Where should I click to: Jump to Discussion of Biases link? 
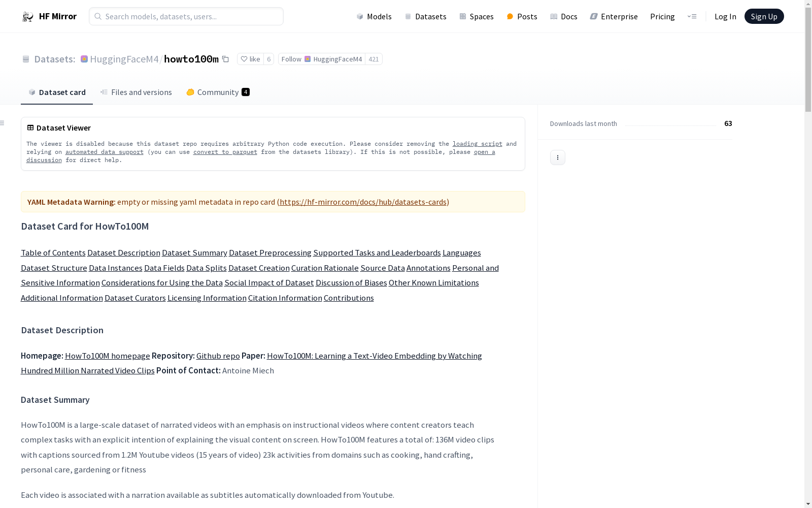(351, 283)
